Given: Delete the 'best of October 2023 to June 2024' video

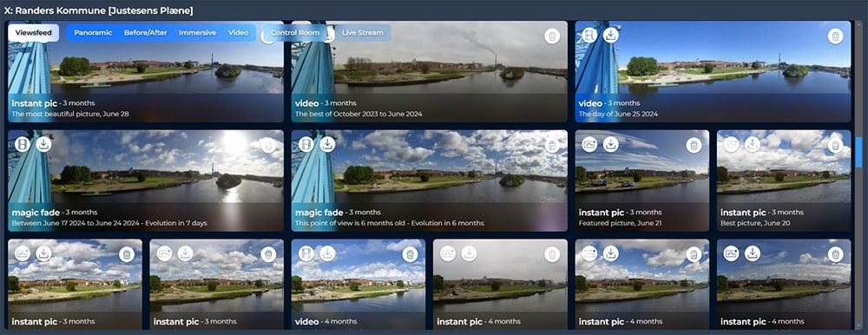Looking at the screenshot, I should pos(552,36).
